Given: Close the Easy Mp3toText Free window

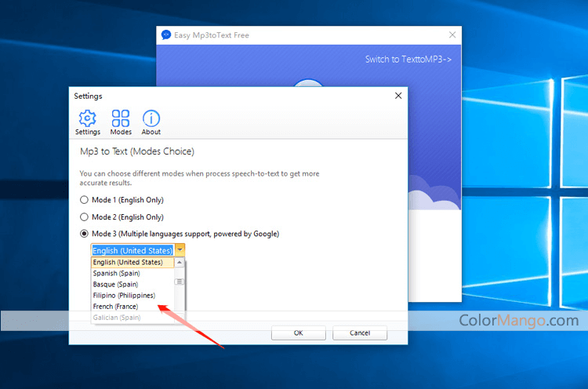Looking at the screenshot, I should [452, 35].
